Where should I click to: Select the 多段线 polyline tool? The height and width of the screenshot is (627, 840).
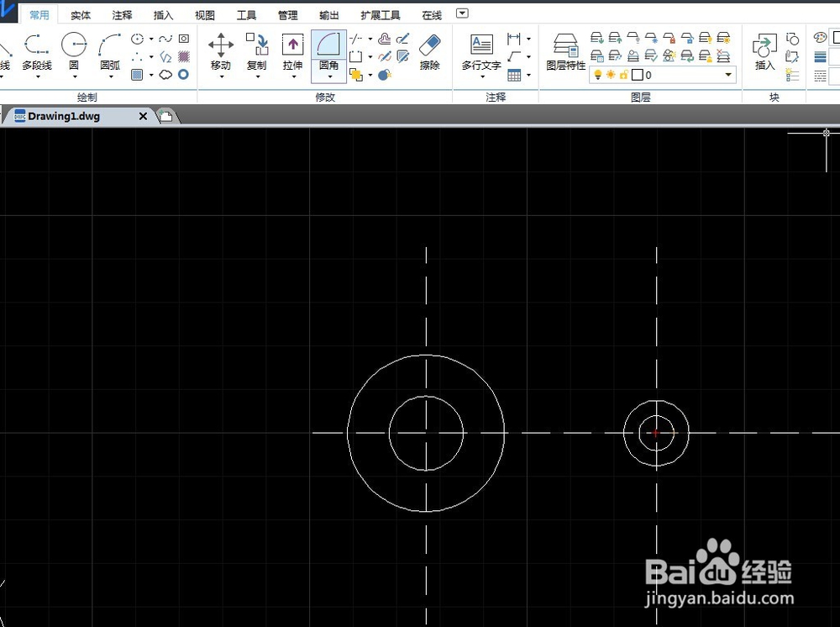(37, 52)
